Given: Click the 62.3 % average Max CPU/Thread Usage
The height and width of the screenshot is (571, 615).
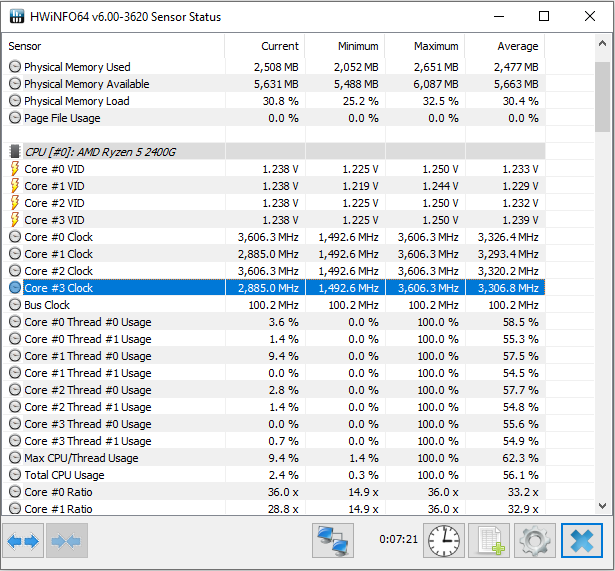Looking at the screenshot, I should 520,458.
